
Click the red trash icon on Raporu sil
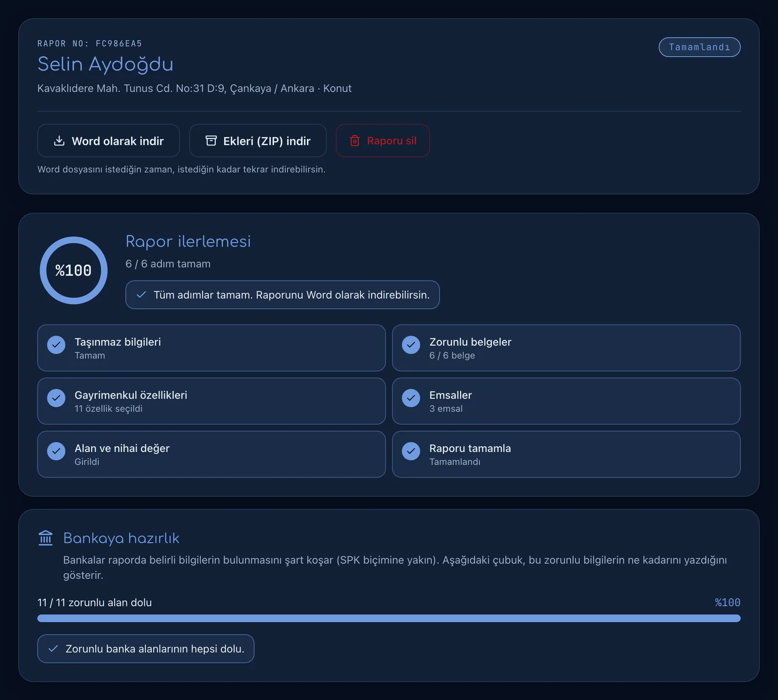(355, 141)
